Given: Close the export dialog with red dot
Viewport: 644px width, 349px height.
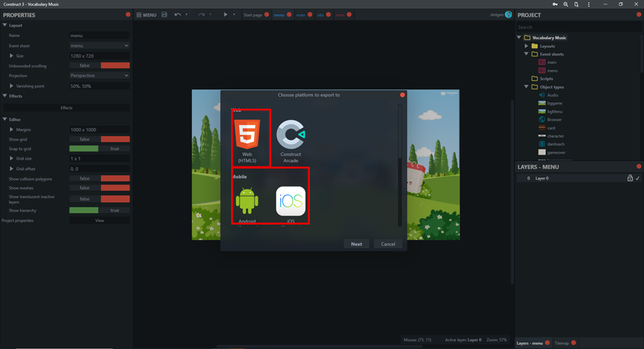Looking at the screenshot, I should click(x=402, y=95).
